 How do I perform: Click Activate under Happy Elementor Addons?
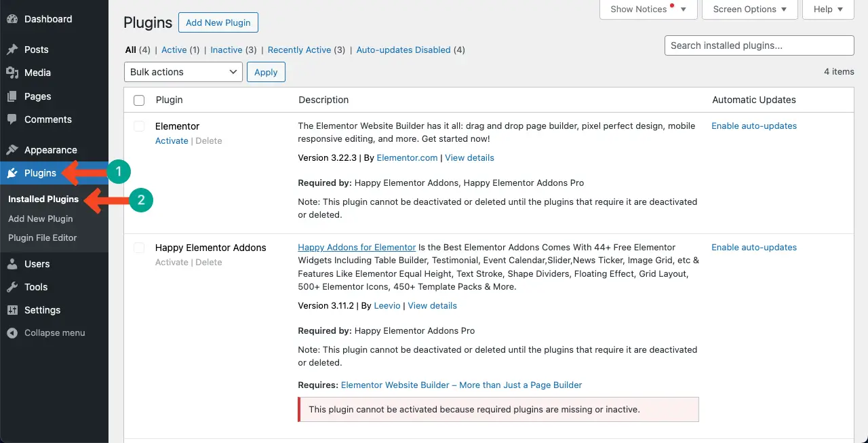point(172,262)
